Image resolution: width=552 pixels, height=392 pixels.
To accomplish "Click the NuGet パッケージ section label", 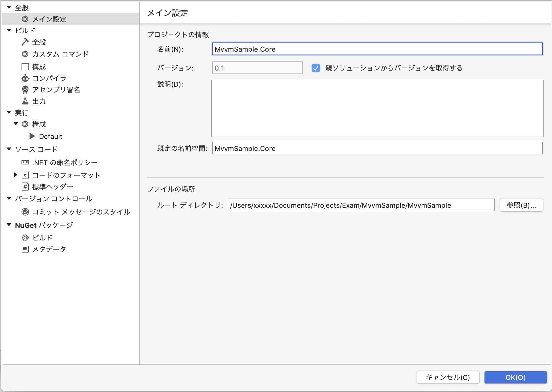I will pyautogui.click(x=44, y=225).
